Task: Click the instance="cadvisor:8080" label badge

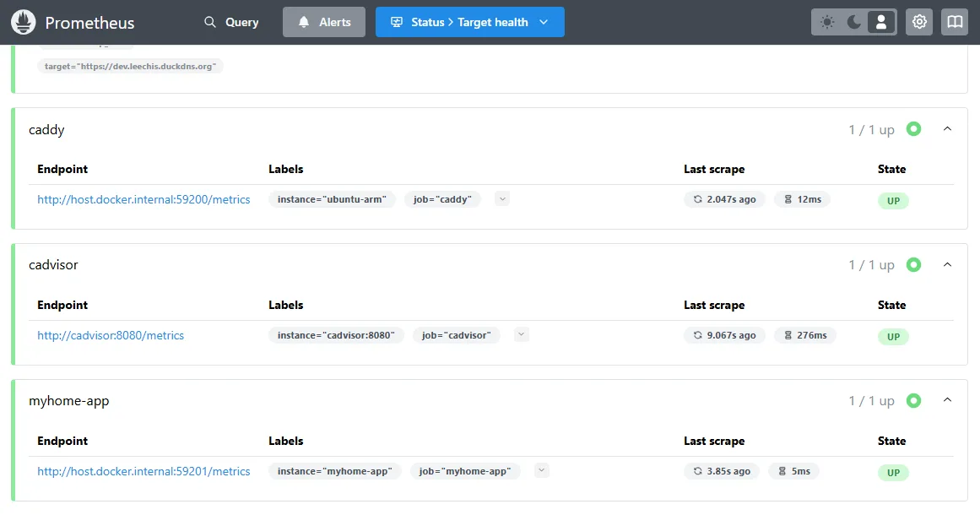Action: click(336, 336)
